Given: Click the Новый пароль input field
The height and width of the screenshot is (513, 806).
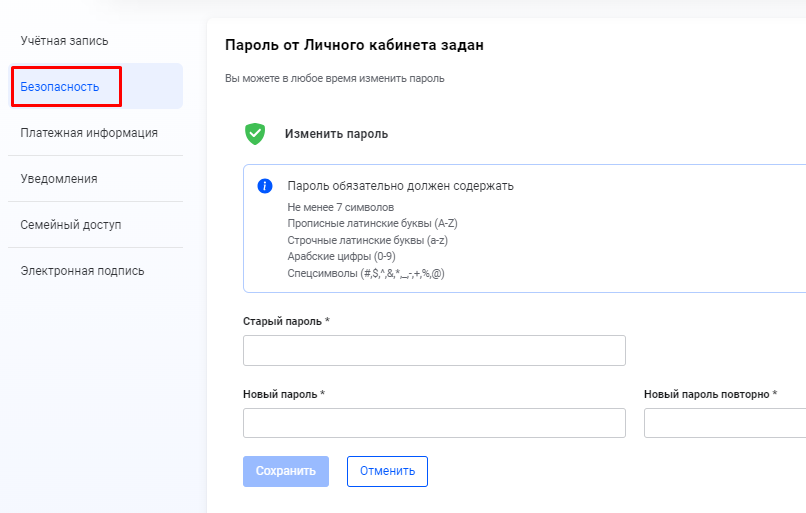Looking at the screenshot, I should (434, 423).
